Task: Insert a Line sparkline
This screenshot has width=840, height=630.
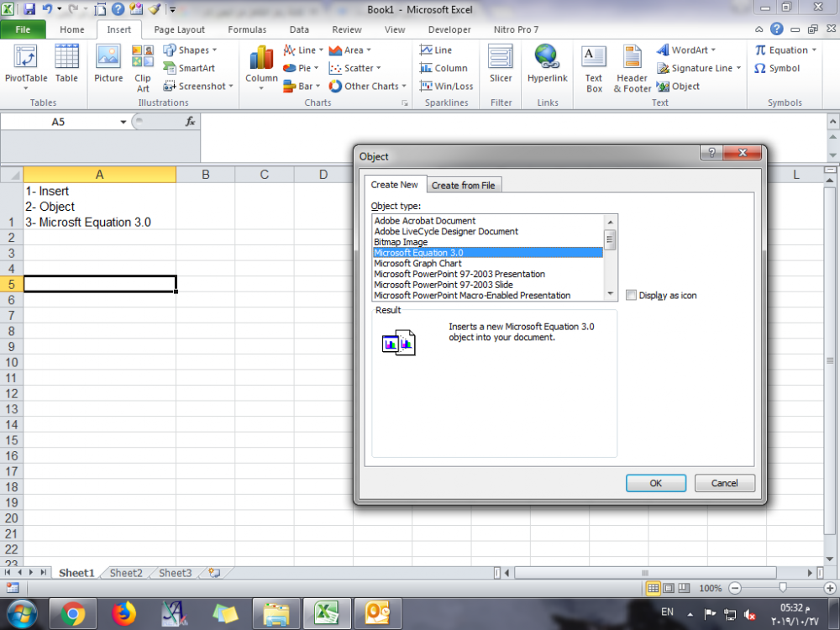Action: coord(436,50)
